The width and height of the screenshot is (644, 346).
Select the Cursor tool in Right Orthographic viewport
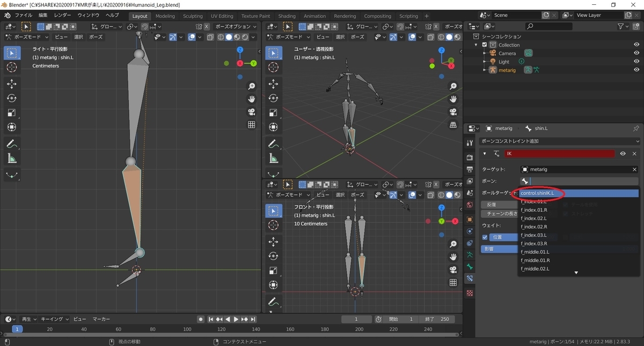(12, 67)
